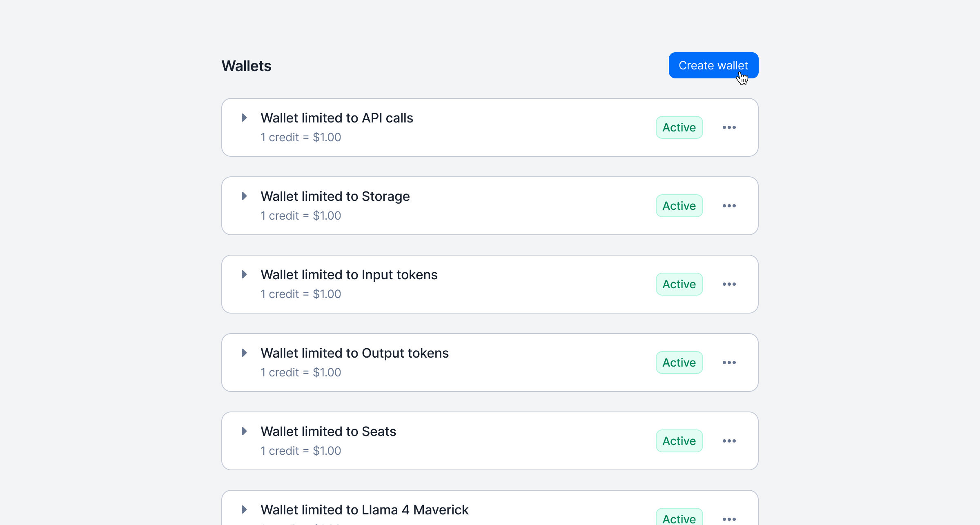
Task: Expand the Seats wallet row
Action: [x=244, y=431]
